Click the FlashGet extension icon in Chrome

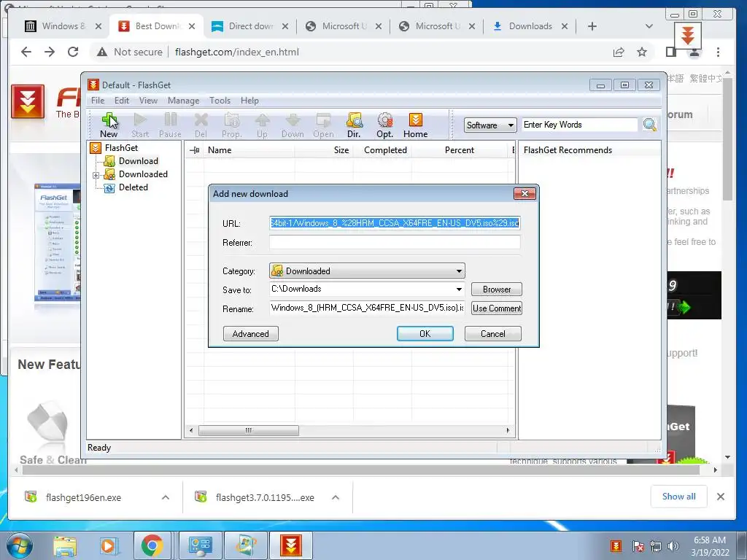pos(687,35)
